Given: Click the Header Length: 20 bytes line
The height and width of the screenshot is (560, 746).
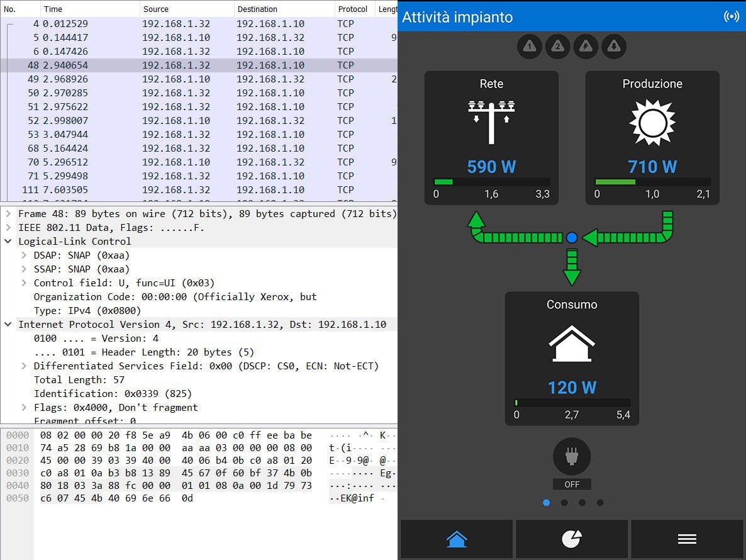Looking at the screenshot, I should click(x=144, y=352).
